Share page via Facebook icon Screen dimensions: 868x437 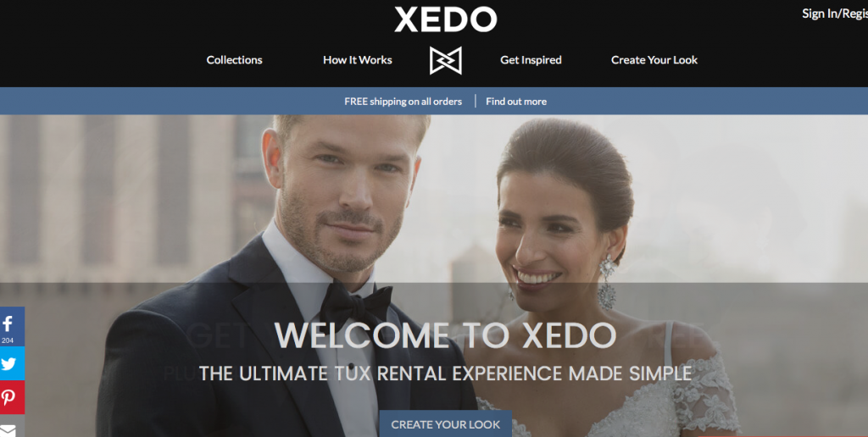pos(12,326)
